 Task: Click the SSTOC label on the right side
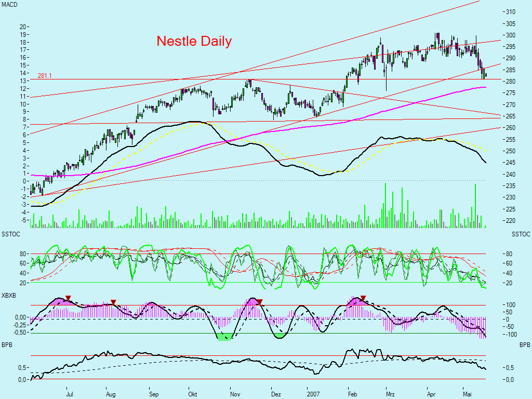tap(521, 234)
